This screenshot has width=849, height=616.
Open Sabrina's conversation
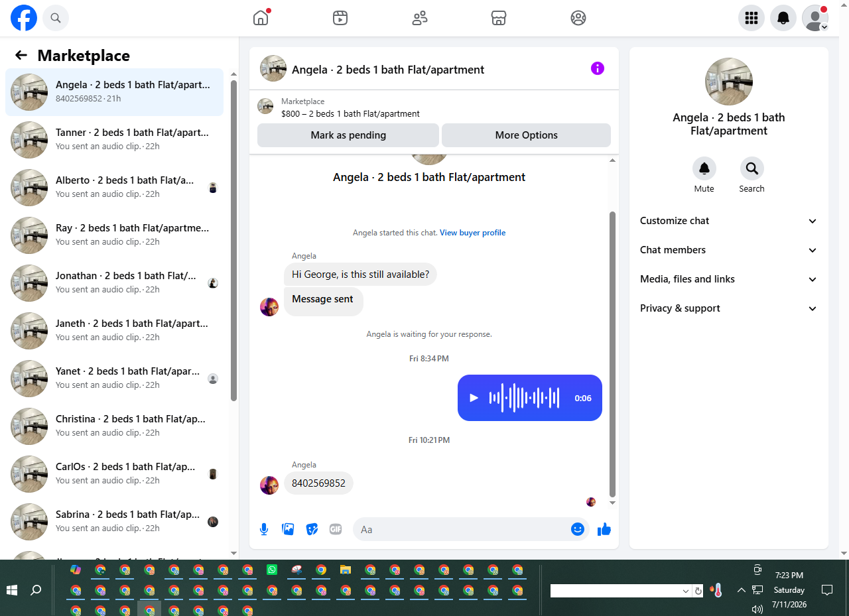tap(114, 522)
